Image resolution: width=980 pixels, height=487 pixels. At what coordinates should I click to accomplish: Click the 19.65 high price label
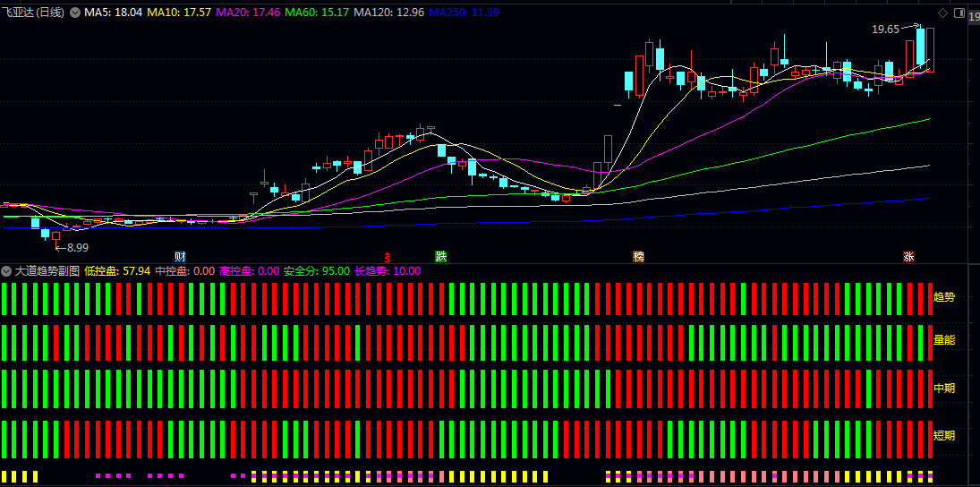(x=885, y=30)
